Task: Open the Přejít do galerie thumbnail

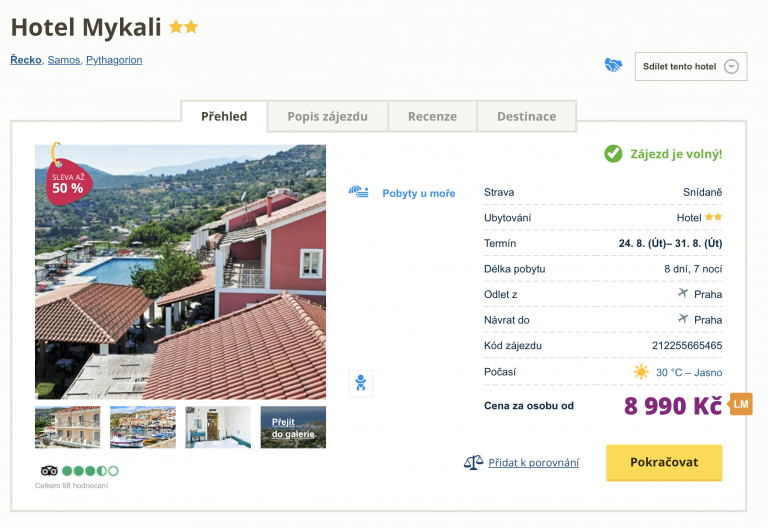Action: coord(293,427)
